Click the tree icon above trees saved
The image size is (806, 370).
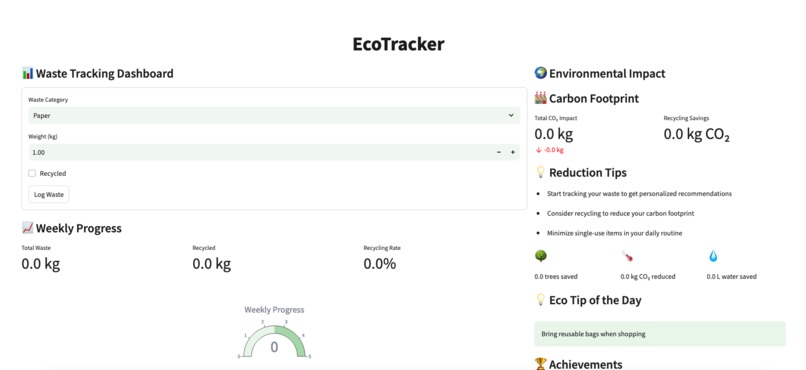click(540, 256)
